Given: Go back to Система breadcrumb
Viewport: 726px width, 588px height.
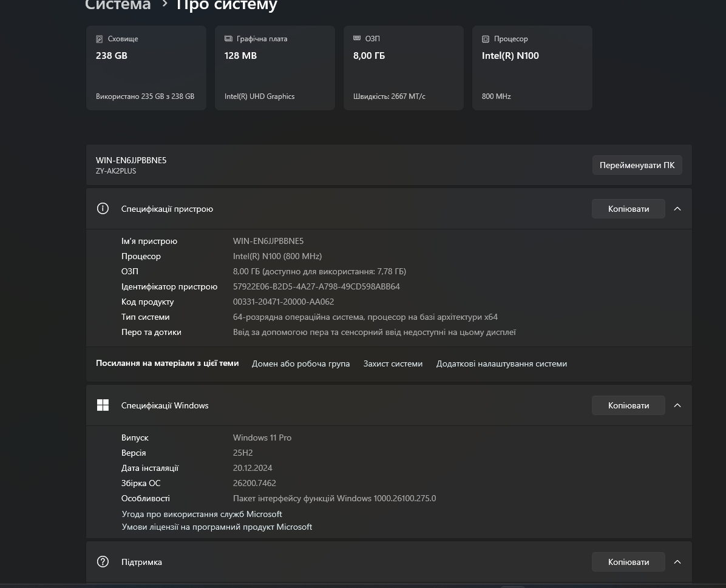Looking at the screenshot, I should (118, 5).
